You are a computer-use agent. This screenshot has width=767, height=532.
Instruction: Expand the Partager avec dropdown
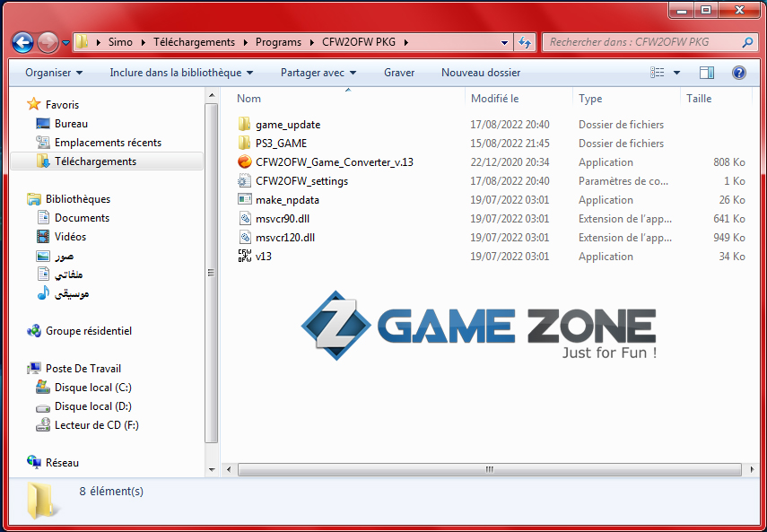point(318,73)
